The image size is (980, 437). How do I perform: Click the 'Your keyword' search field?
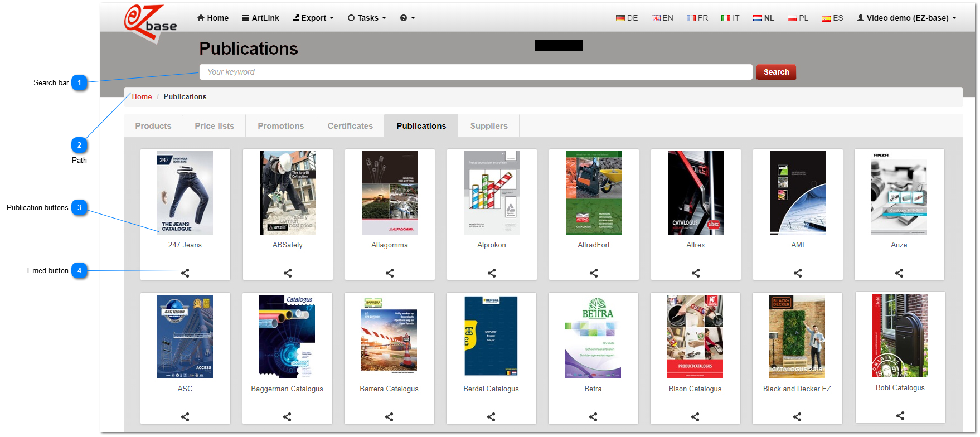coord(476,72)
